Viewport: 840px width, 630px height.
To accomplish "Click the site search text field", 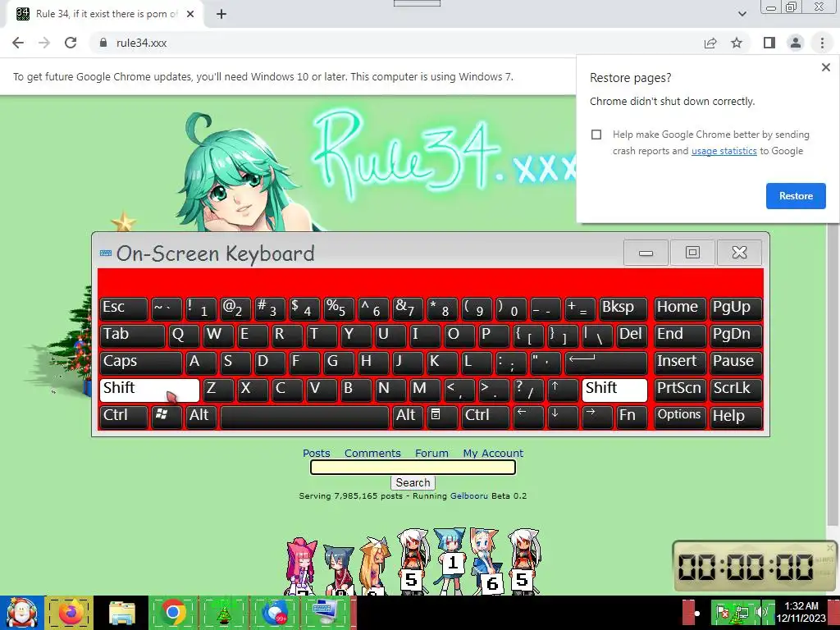I will pos(413,467).
